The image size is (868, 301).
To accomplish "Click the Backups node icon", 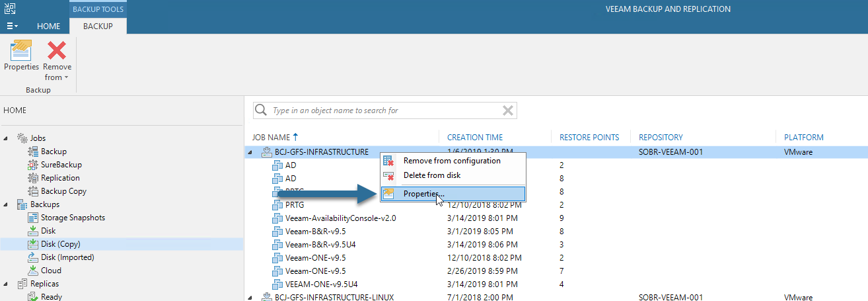I will (22, 204).
